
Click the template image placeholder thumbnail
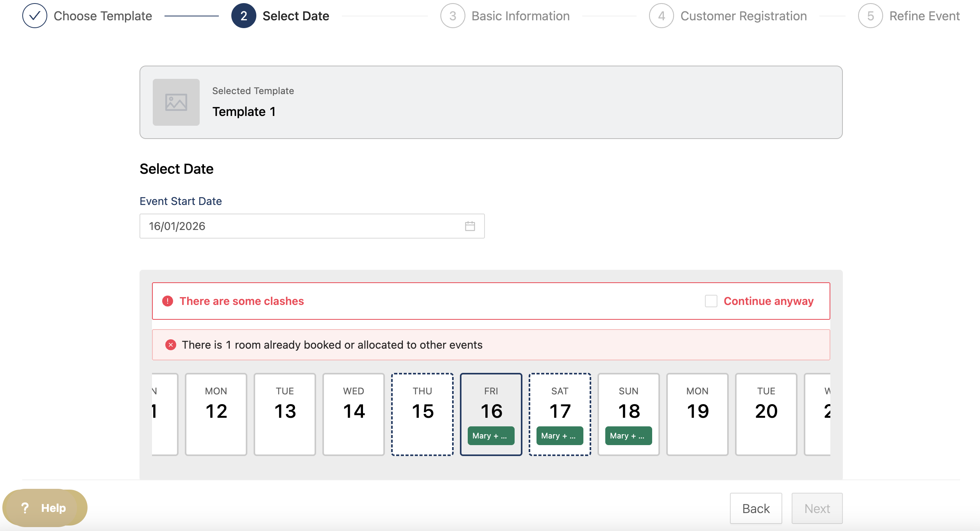tap(176, 102)
